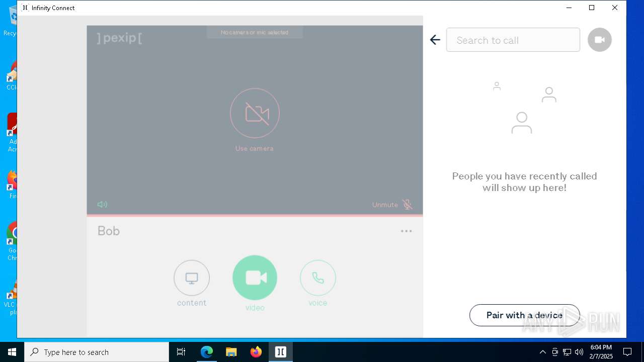Start a video call with green button
Image resolution: width=644 pixels, height=362 pixels.
(255, 278)
